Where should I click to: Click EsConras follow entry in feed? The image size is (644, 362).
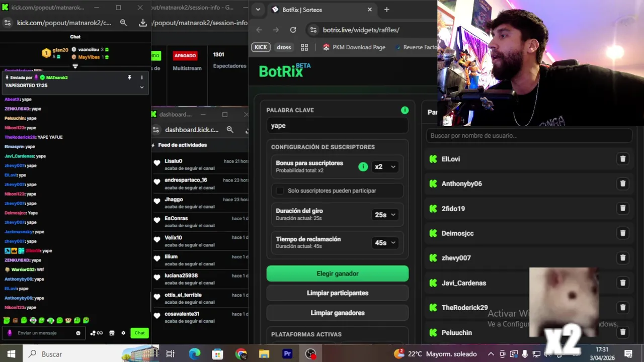coord(200,222)
